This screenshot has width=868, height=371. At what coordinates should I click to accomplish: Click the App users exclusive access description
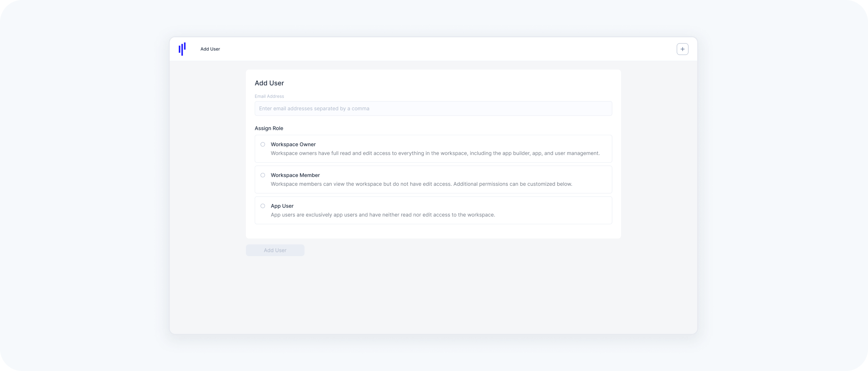(x=383, y=215)
